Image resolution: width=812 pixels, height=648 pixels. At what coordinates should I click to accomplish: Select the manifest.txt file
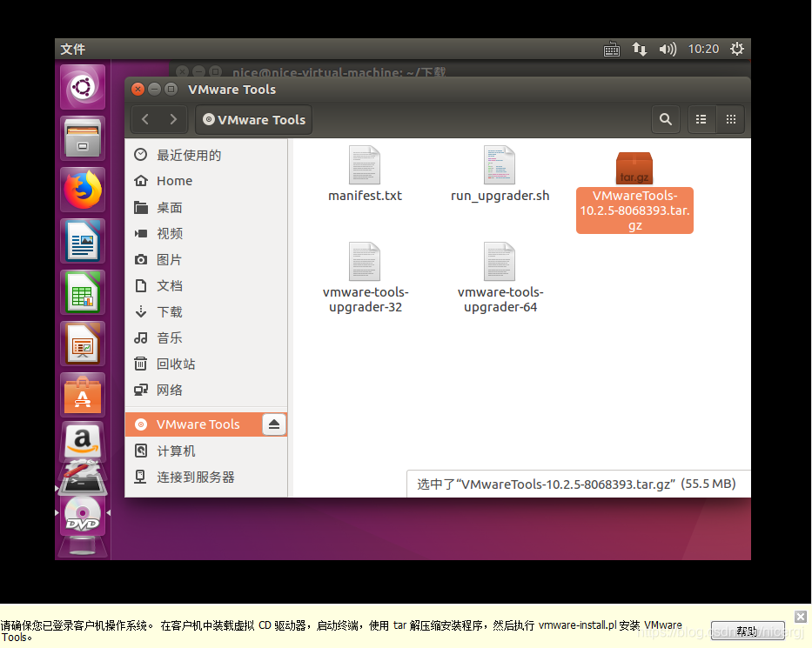[365, 174]
